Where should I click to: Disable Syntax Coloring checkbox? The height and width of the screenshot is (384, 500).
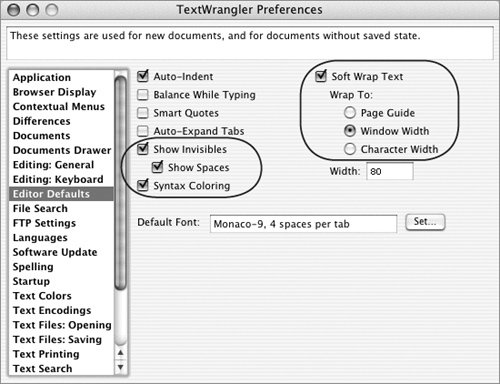tap(143, 185)
